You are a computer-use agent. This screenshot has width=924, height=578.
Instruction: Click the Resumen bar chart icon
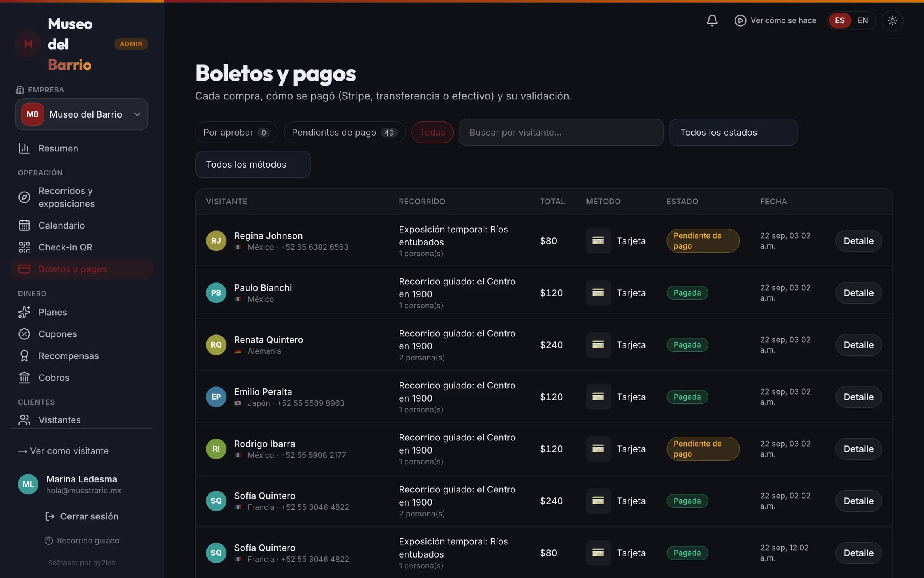click(x=24, y=148)
